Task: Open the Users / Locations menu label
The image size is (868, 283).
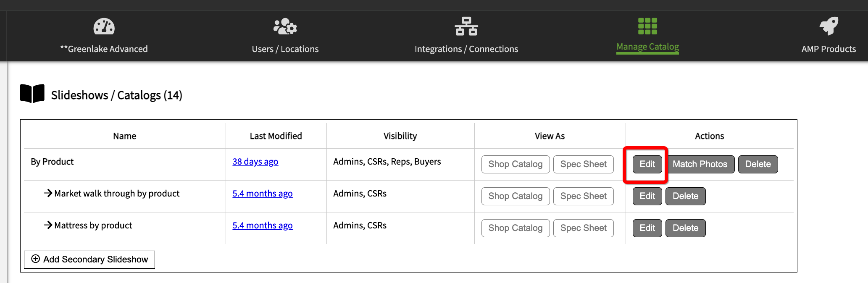Action: [285, 49]
